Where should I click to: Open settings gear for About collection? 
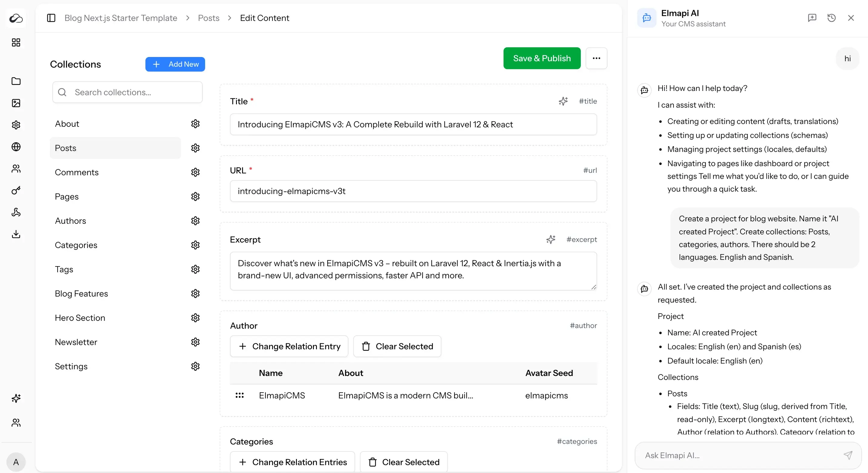pyautogui.click(x=195, y=124)
